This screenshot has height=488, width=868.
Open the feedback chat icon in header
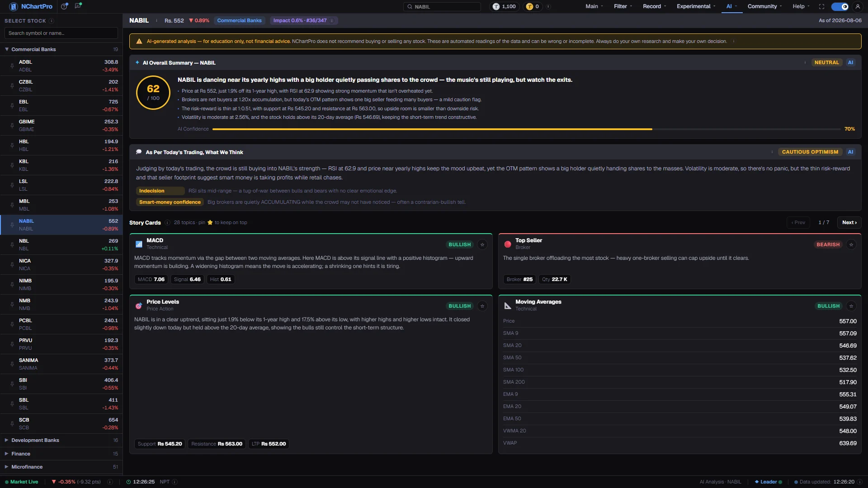point(78,6)
